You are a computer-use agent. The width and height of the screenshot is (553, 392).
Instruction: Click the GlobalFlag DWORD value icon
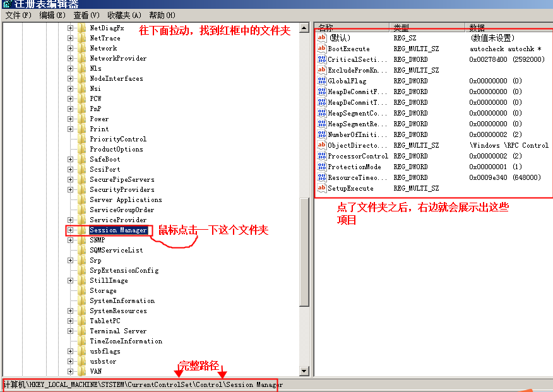click(x=321, y=81)
